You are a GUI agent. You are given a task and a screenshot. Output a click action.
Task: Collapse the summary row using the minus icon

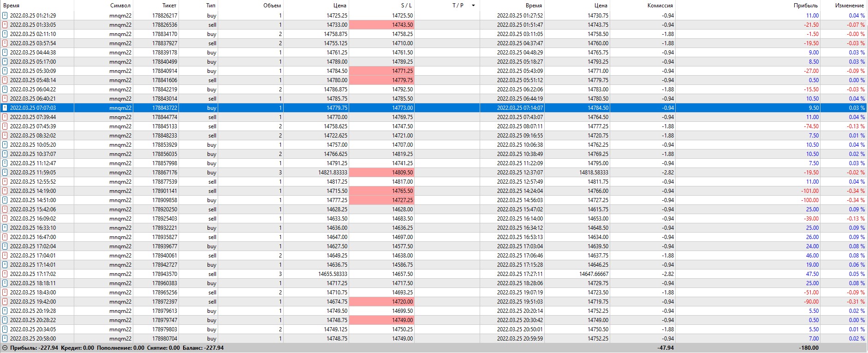pyautogui.click(x=5, y=348)
